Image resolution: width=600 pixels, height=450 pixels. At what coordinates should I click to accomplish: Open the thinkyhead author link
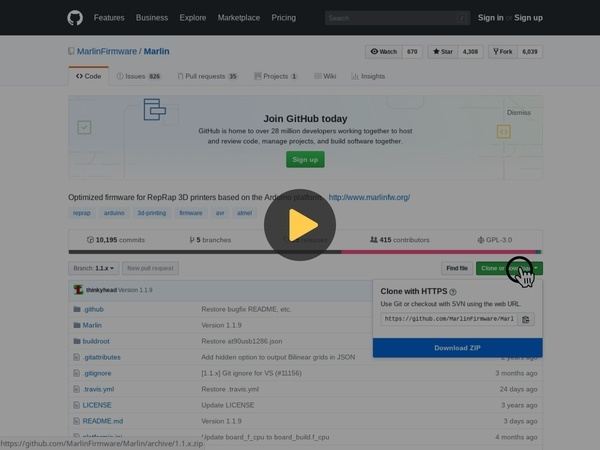coord(101,290)
